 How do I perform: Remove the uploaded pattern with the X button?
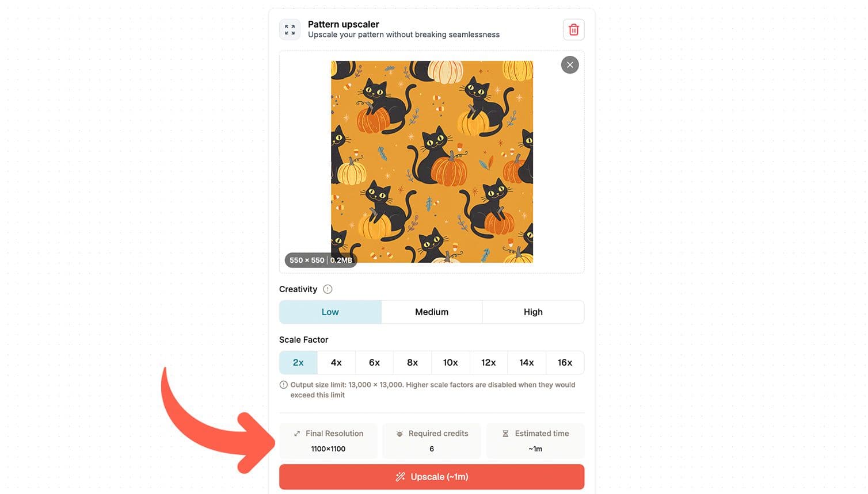[x=570, y=64]
